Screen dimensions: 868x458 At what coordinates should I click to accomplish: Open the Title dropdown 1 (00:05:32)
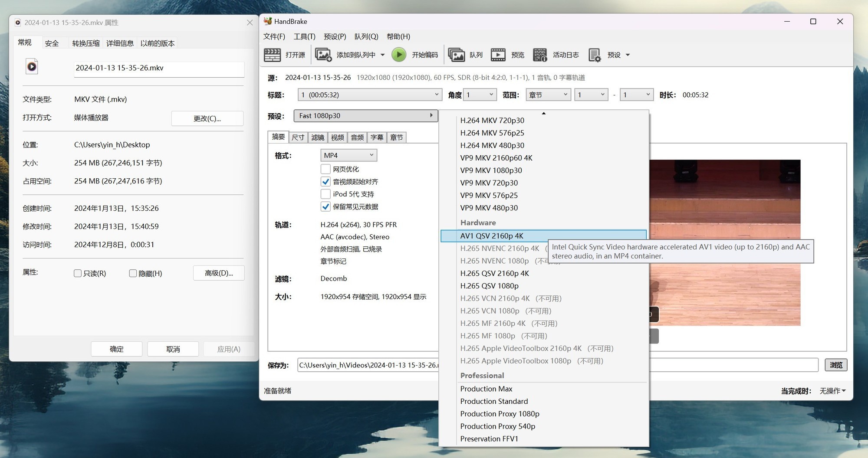pos(370,95)
